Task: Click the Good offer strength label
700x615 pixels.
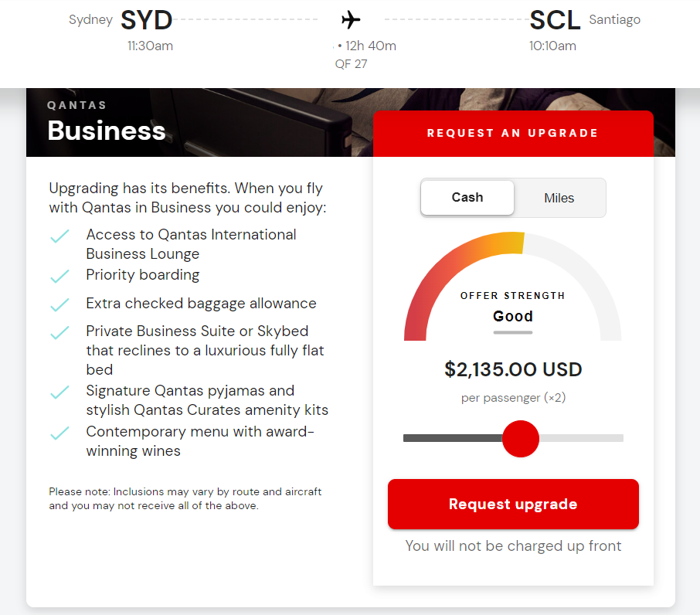Action: (x=512, y=317)
